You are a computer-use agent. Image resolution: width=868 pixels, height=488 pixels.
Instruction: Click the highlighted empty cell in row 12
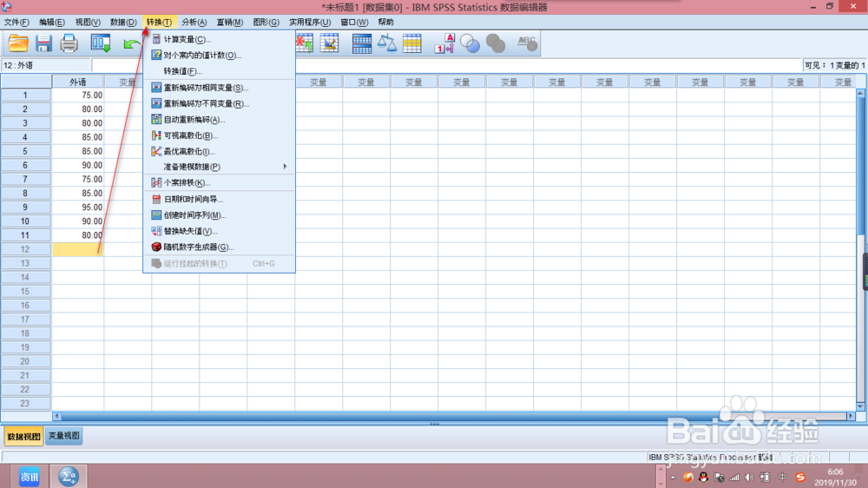(78, 249)
